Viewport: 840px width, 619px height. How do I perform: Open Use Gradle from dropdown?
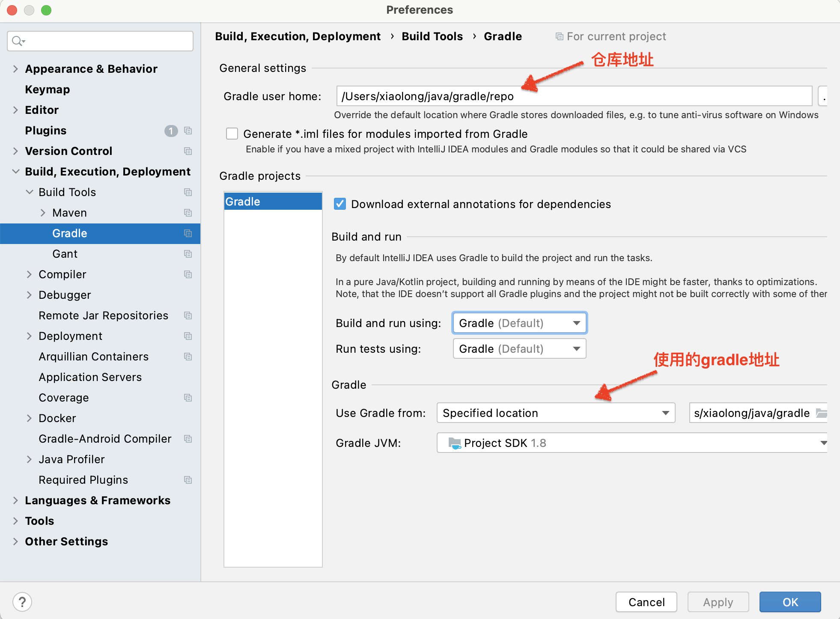(556, 413)
